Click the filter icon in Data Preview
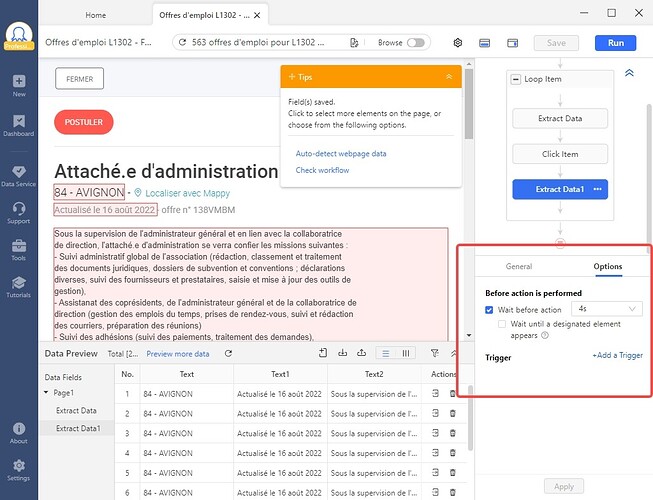Viewport: 653px width, 500px height. click(x=434, y=353)
